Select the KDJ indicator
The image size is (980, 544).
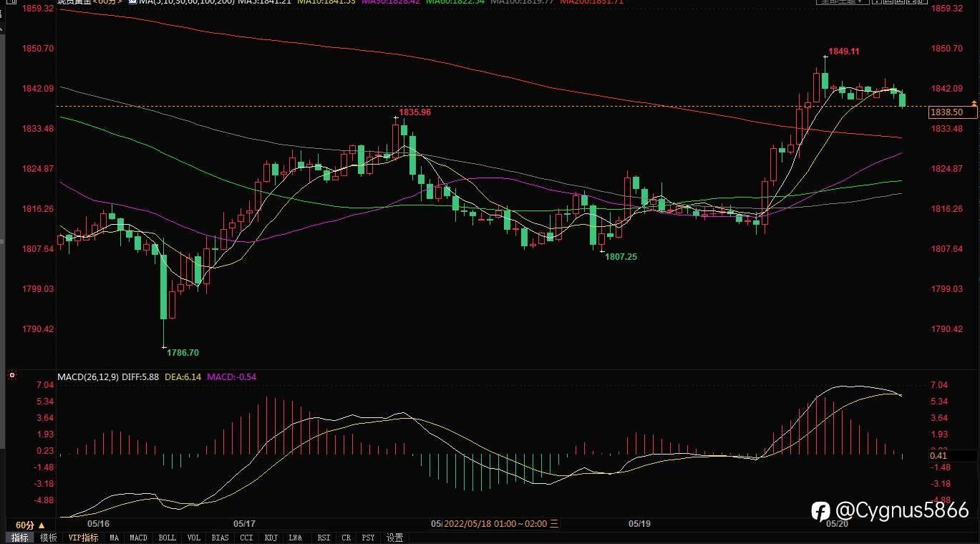click(x=271, y=538)
